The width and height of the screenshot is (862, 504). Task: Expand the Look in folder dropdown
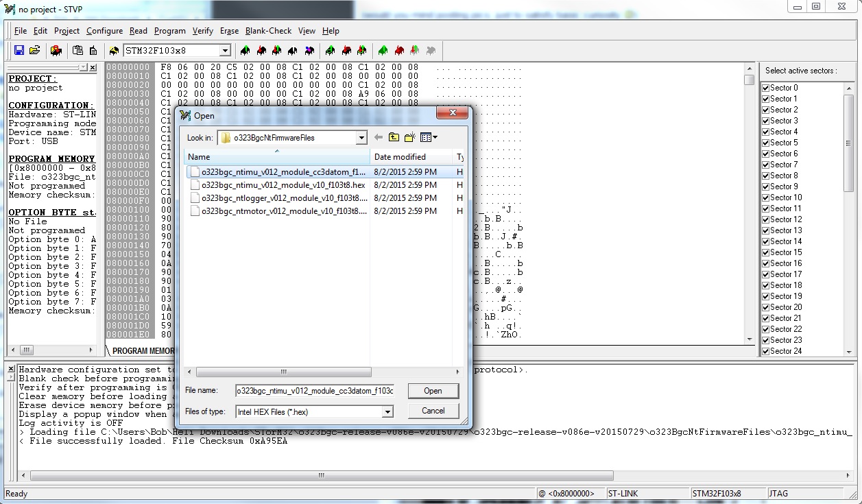(x=361, y=138)
